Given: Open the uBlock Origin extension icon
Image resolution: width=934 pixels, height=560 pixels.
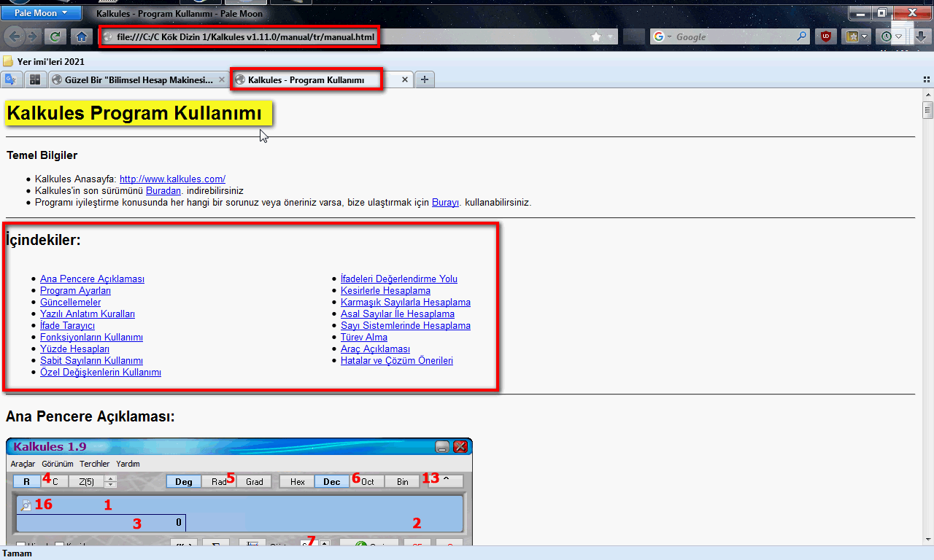Looking at the screenshot, I should pyautogui.click(x=826, y=36).
